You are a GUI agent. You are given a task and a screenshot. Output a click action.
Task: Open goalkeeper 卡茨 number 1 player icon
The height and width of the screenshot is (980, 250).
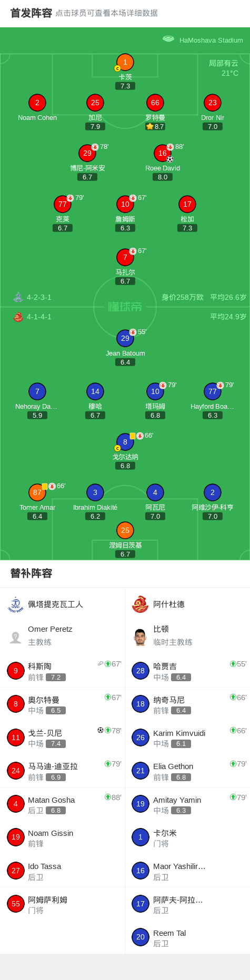(125, 62)
